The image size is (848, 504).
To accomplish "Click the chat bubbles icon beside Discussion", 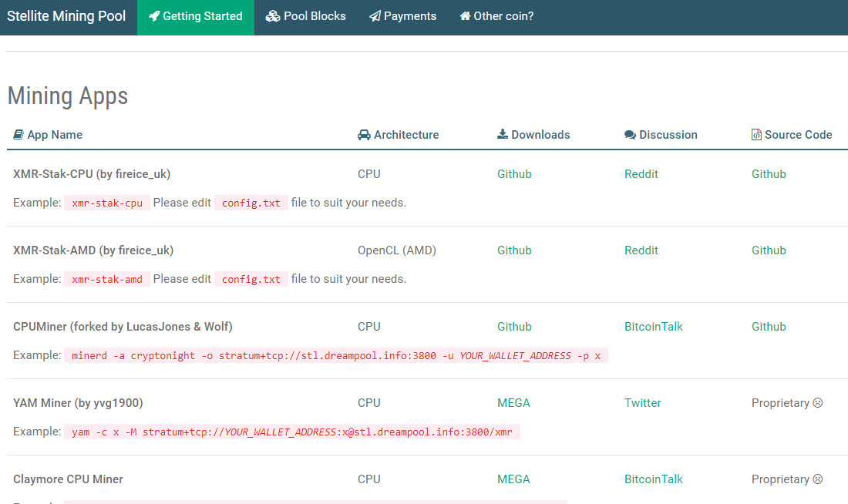I will (x=630, y=135).
